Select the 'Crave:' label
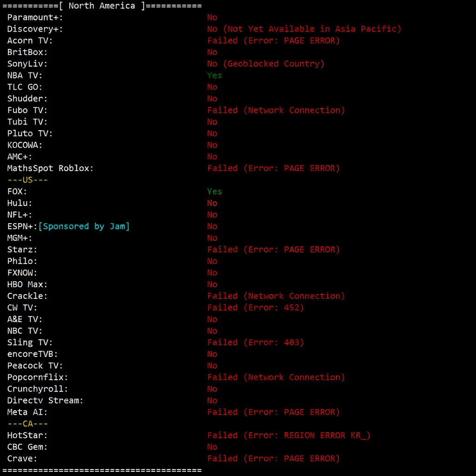The width and height of the screenshot is (476, 476). (22, 458)
